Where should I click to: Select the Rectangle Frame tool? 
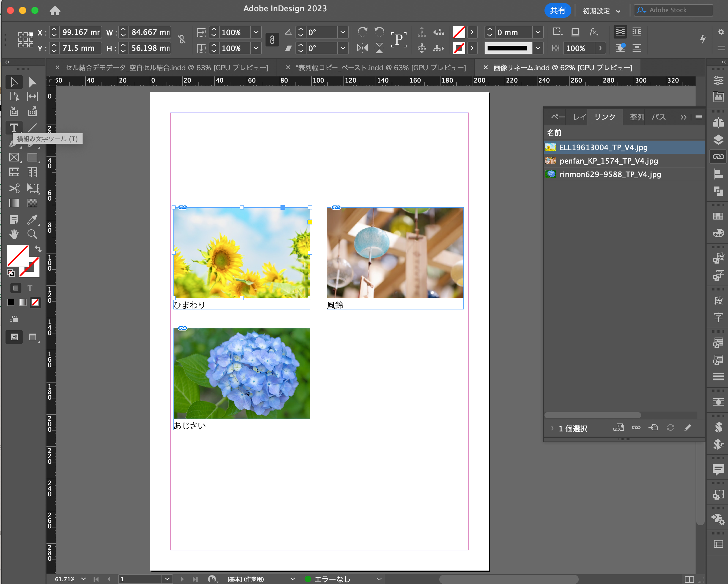click(14, 157)
